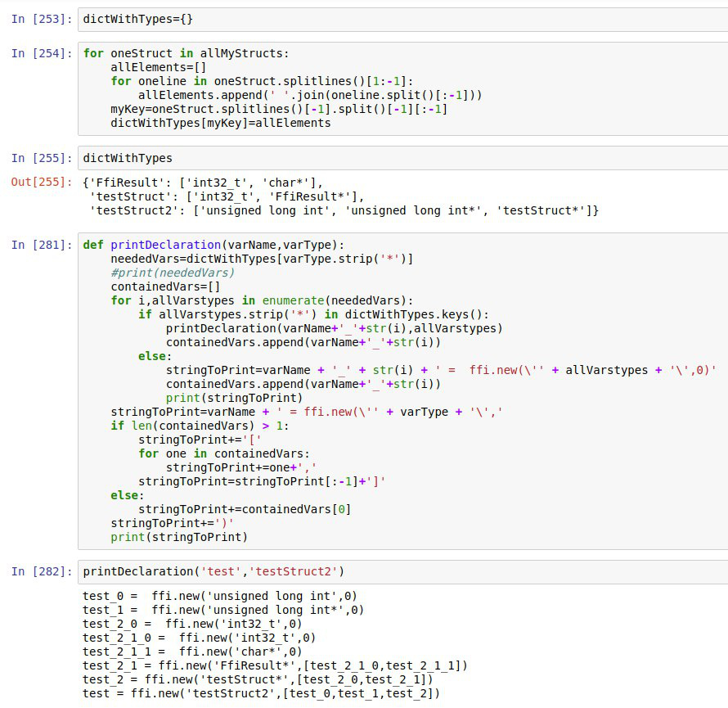Click the 'FfiResult' dictionary output line
This screenshot has width=728, height=708.
click(x=204, y=182)
